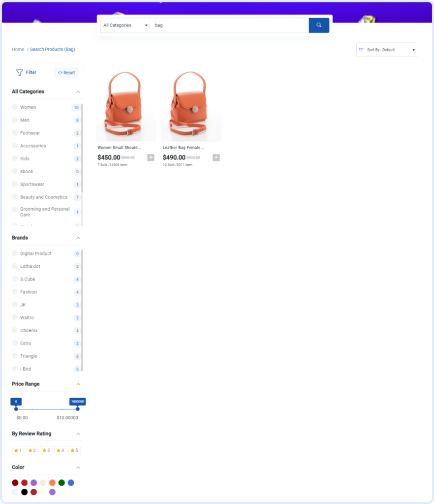Viewport: 434px width, 504px height.
Task: Click the blue search magnifier button
Action: pos(319,25)
